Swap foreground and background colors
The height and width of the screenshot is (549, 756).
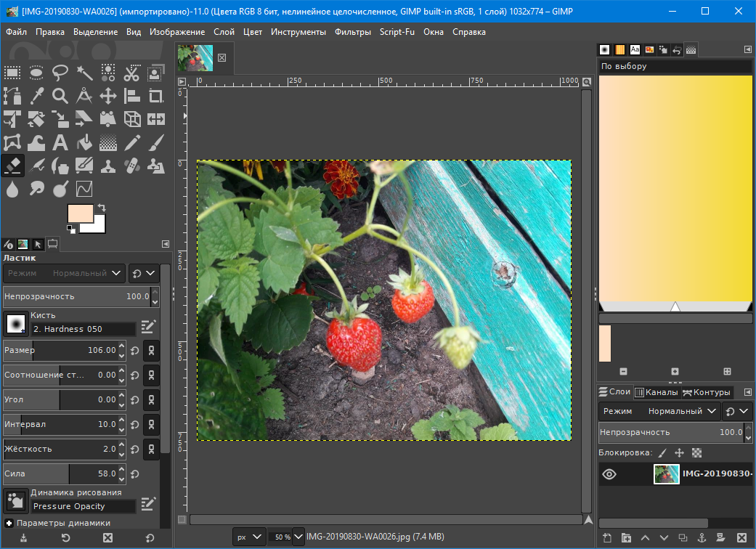102,208
